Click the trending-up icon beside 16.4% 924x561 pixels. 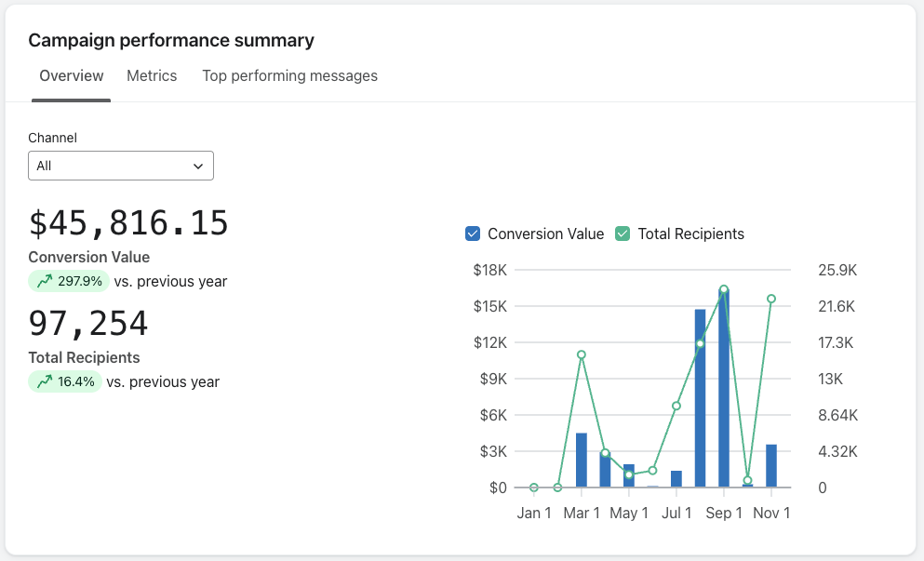(x=44, y=381)
